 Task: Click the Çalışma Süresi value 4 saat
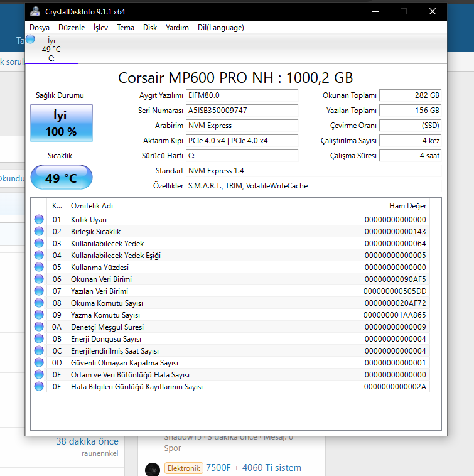[x=410, y=156]
